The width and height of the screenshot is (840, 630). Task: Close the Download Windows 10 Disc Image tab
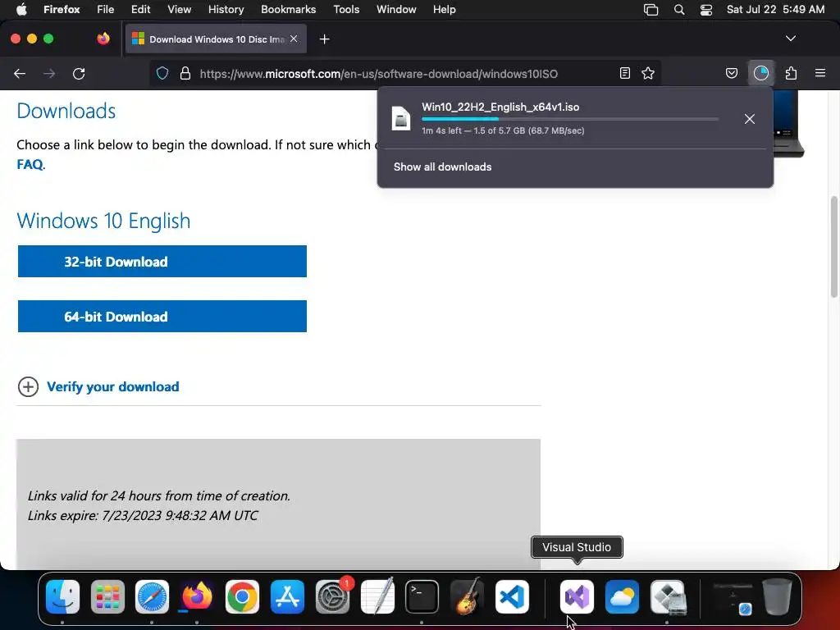click(294, 39)
